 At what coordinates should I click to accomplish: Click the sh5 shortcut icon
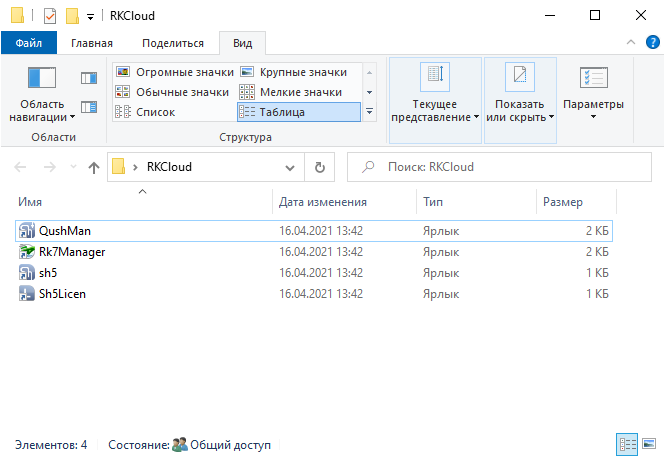(x=27, y=273)
